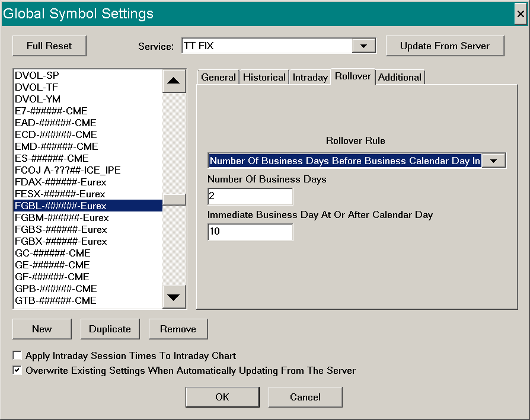Screen dimensions: 530x420
Task: Select EAD-######-CME symbol
Action: tap(88, 123)
